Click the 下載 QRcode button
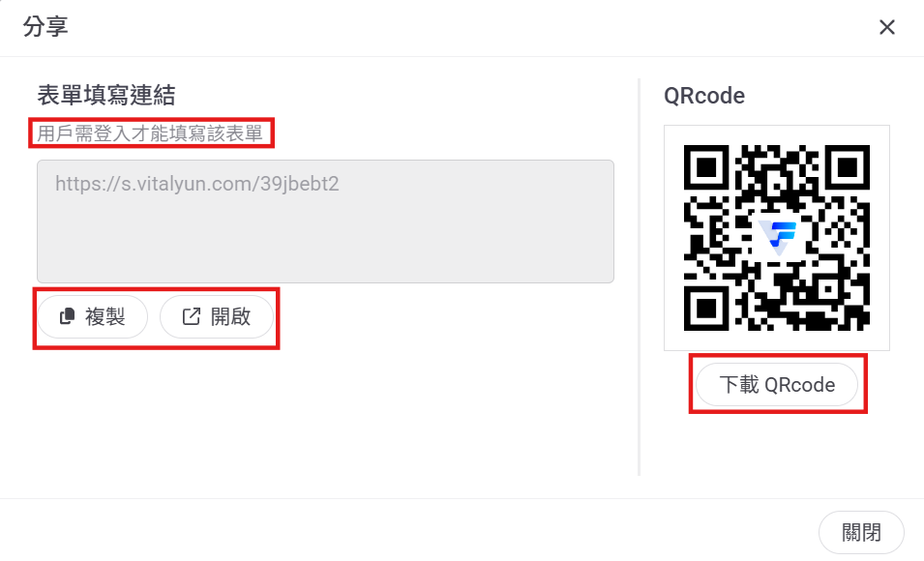This screenshot has height=561, width=924. [777, 385]
